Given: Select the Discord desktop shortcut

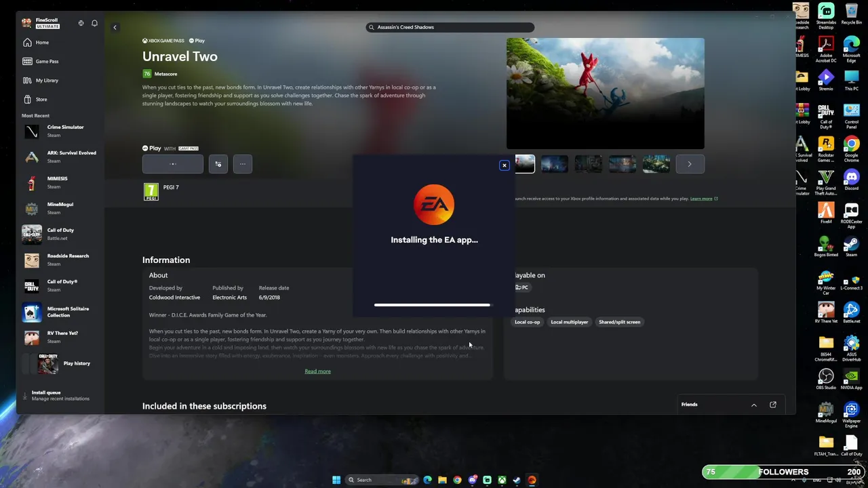Looking at the screenshot, I should 851,181.
